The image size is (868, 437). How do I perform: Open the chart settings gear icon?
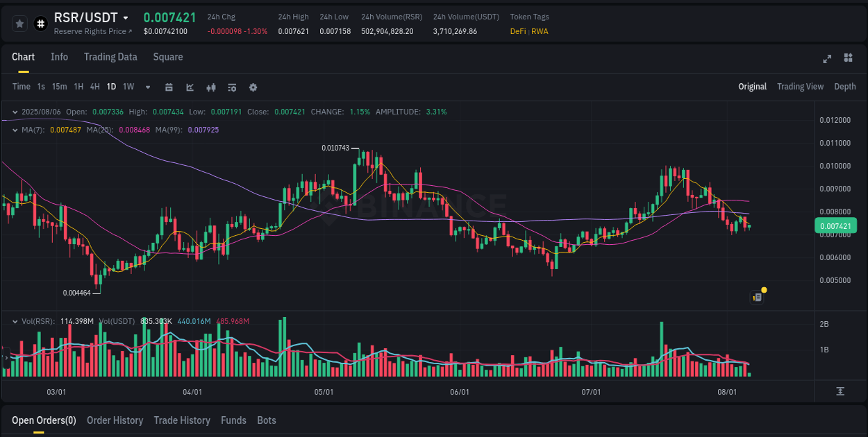pos(253,87)
